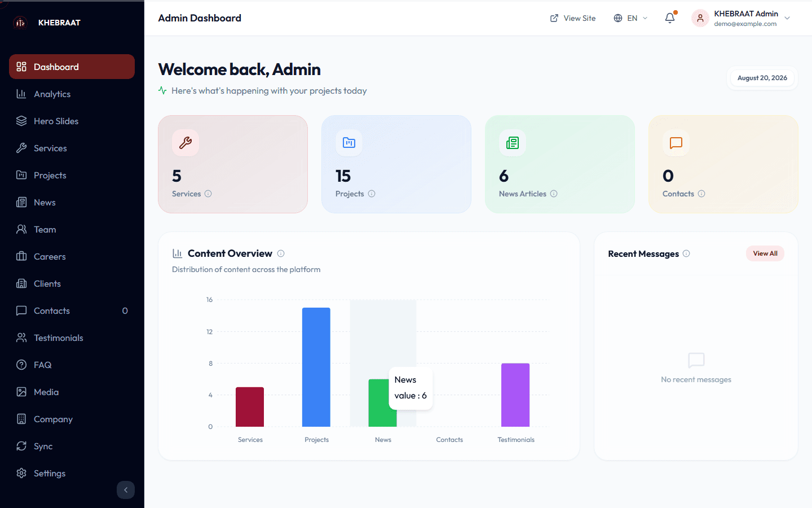The height and width of the screenshot is (508, 812).
Task: Click the KHEBRAAT logo icon
Action: pos(20,23)
